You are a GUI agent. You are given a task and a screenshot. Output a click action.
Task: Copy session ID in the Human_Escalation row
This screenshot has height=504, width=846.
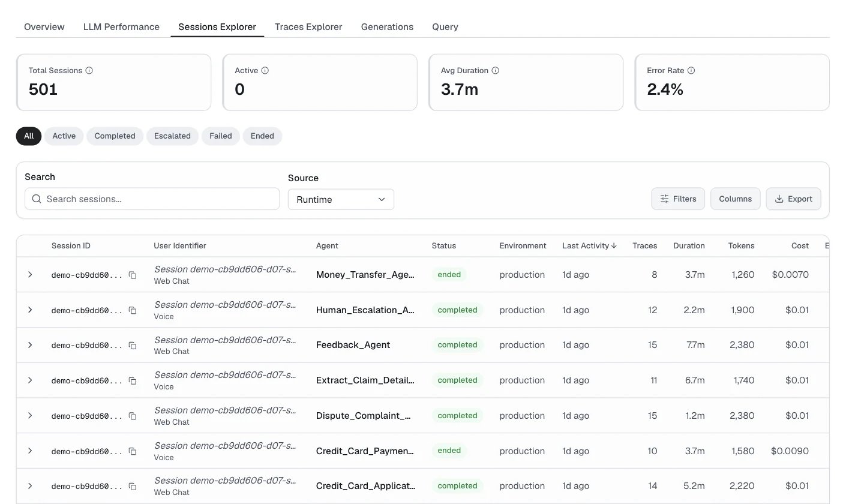pyautogui.click(x=133, y=310)
